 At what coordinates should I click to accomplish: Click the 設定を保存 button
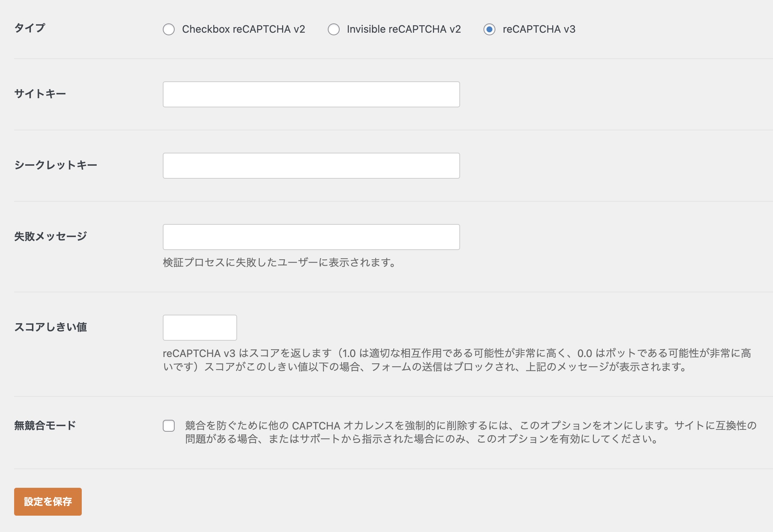pyautogui.click(x=48, y=502)
